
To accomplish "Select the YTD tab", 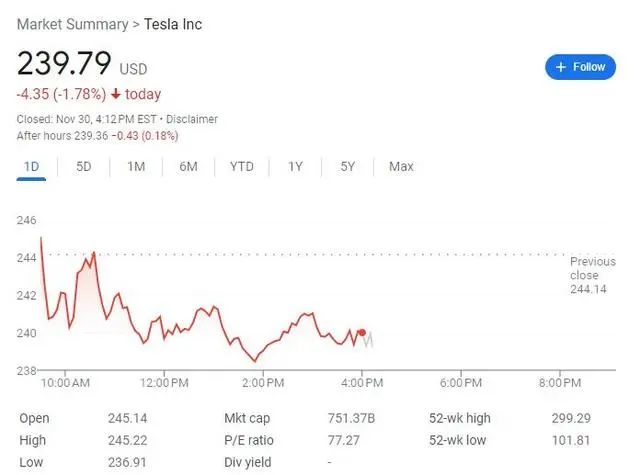I will click(242, 166).
